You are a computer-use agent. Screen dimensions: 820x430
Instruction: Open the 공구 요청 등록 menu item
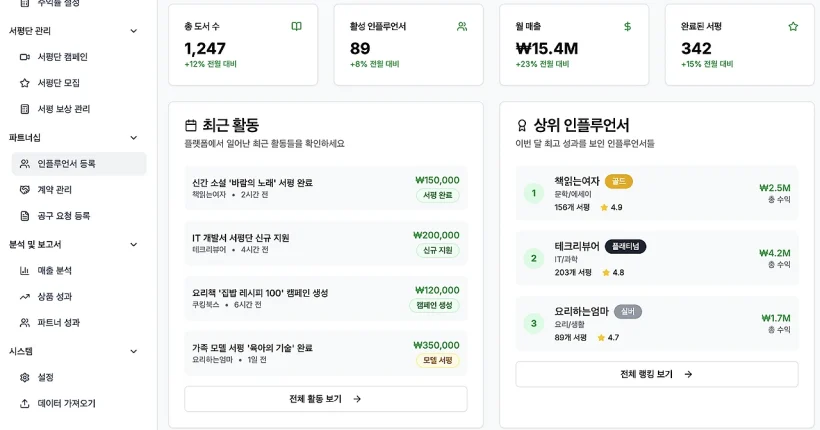(x=64, y=215)
